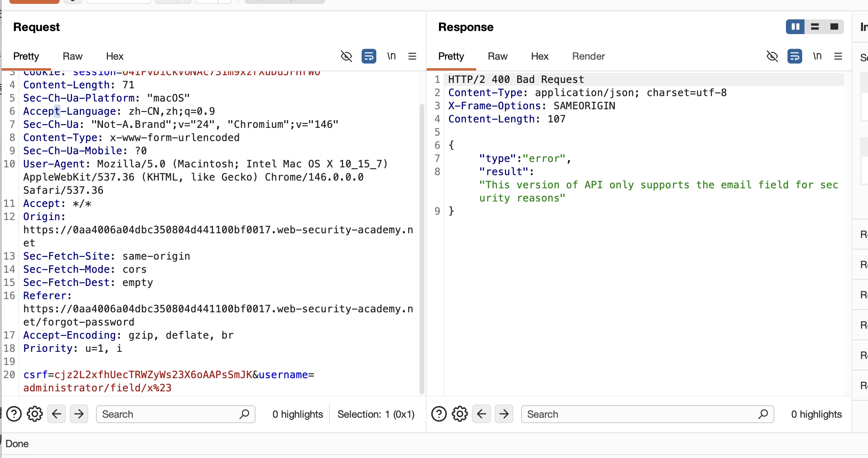Go to next match in Response search
The height and width of the screenshot is (458, 868).
pos(504,414)
